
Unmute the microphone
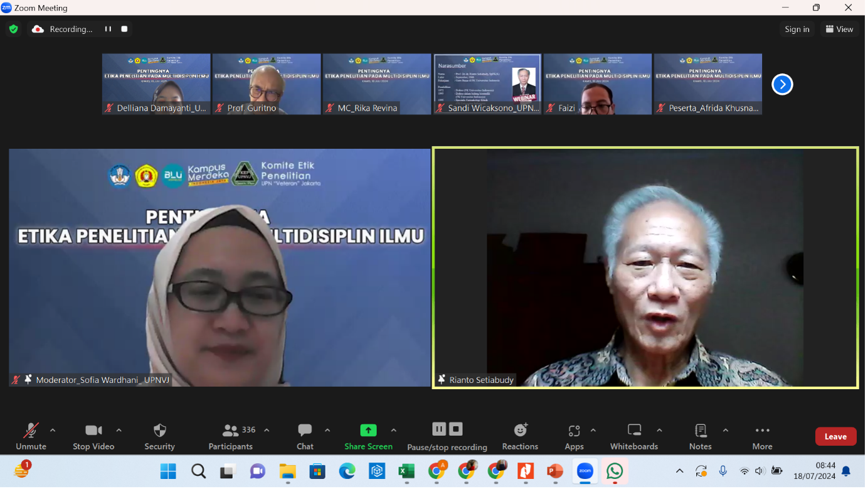click(31, 436)
